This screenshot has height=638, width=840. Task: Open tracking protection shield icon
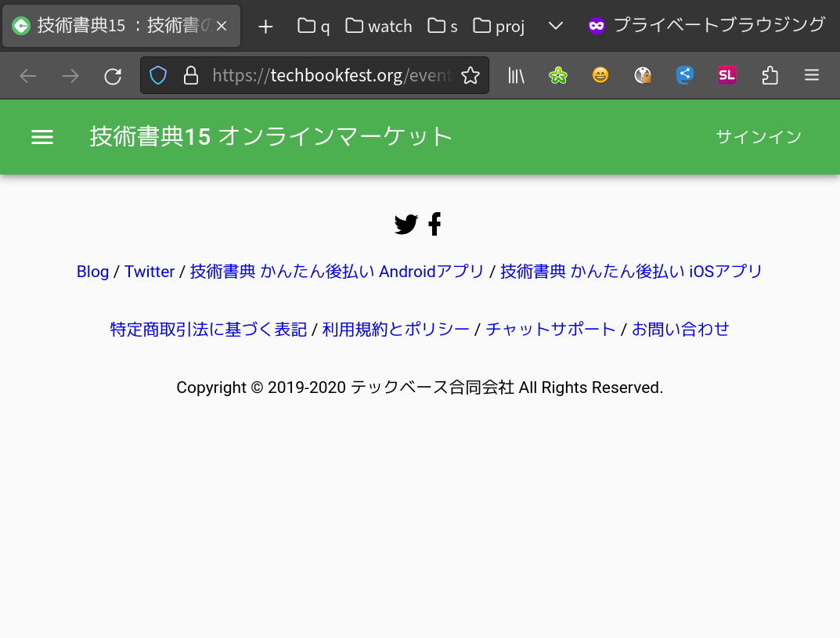tap(158, 75)
